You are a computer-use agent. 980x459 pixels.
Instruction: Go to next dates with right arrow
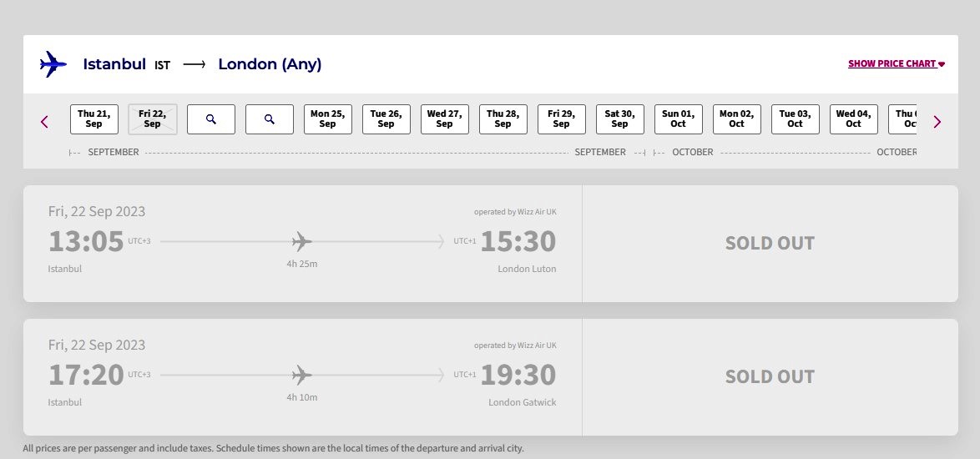[x=937, y=122]
